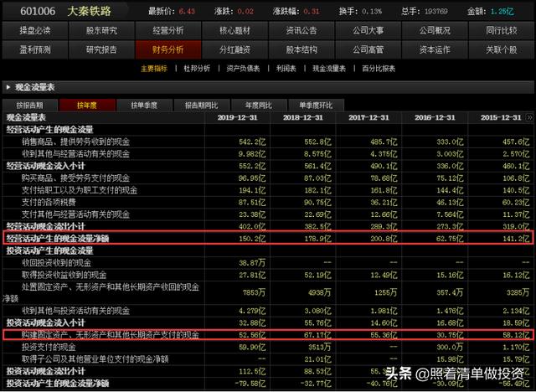Select the row 收到其他与经营活动有关的现金

click(x=268, y=154)
